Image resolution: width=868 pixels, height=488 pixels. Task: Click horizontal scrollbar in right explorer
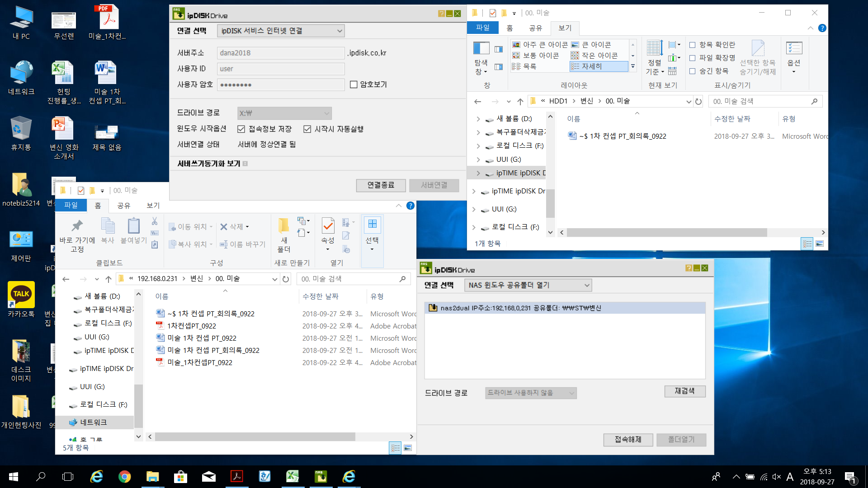(x=667, y=233)
